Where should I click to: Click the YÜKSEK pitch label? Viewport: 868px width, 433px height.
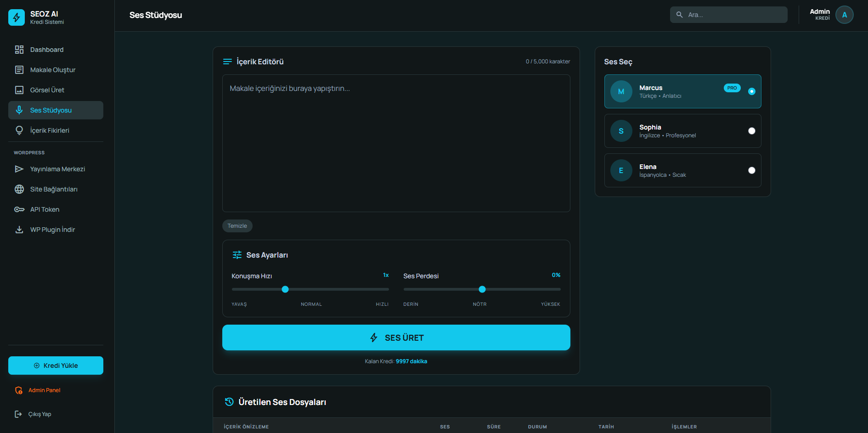tap(551, 304)
